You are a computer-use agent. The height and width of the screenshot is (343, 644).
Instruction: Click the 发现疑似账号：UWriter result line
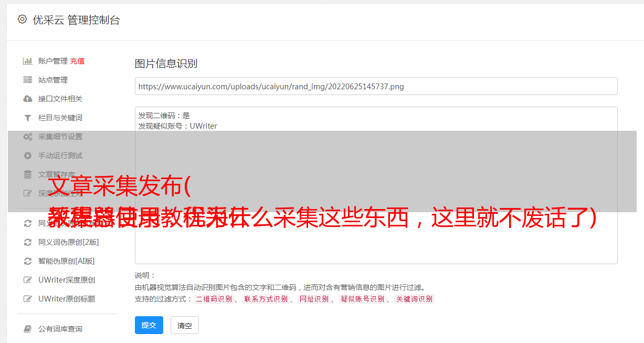(x=177, y=126)
